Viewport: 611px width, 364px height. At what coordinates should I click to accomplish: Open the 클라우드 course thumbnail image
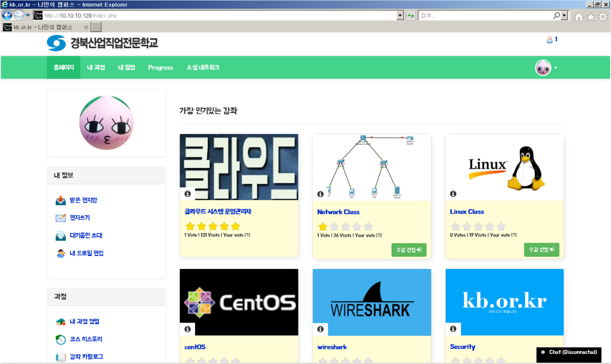[239, 167]
